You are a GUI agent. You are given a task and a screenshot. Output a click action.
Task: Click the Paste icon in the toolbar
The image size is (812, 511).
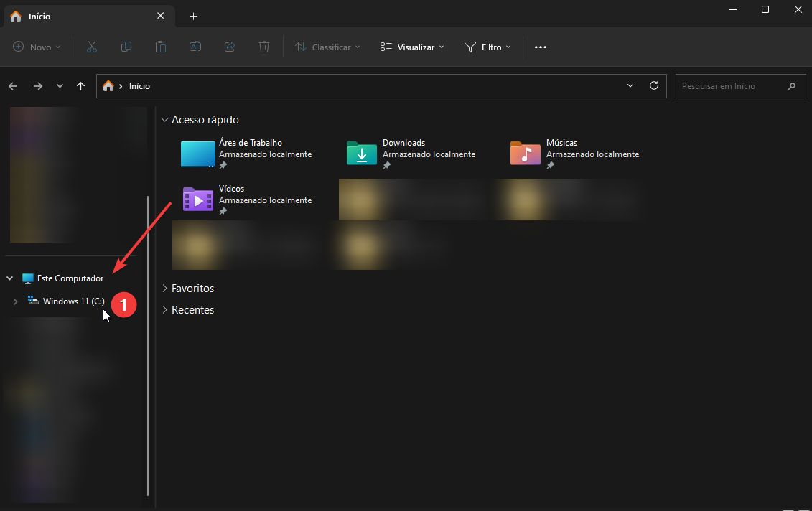tap(160, 47)
